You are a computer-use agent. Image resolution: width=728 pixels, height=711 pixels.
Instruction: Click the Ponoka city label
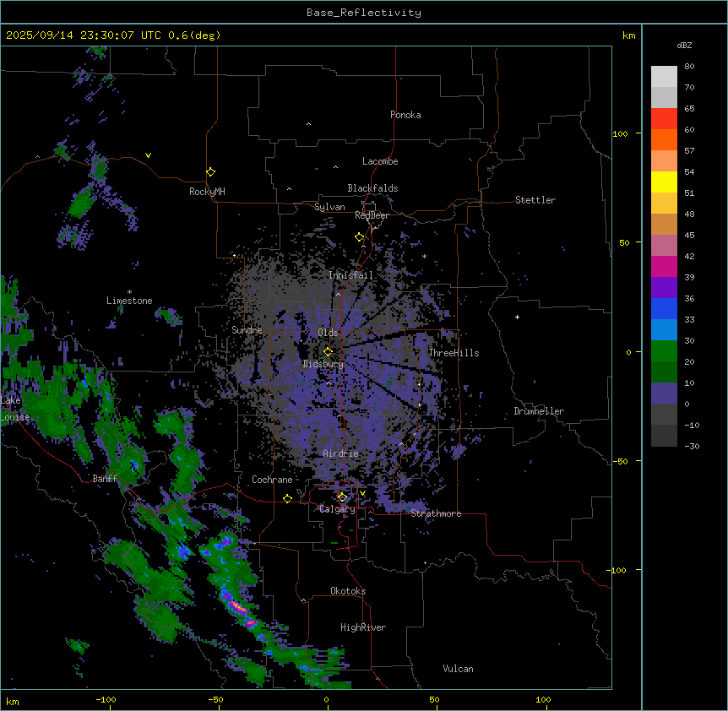(405, 115)
